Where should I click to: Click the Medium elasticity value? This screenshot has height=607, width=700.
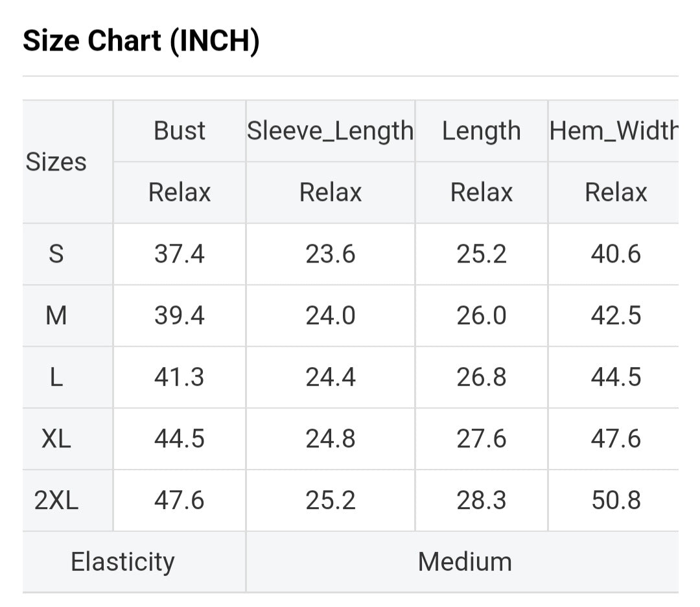(x=465, y=562)
